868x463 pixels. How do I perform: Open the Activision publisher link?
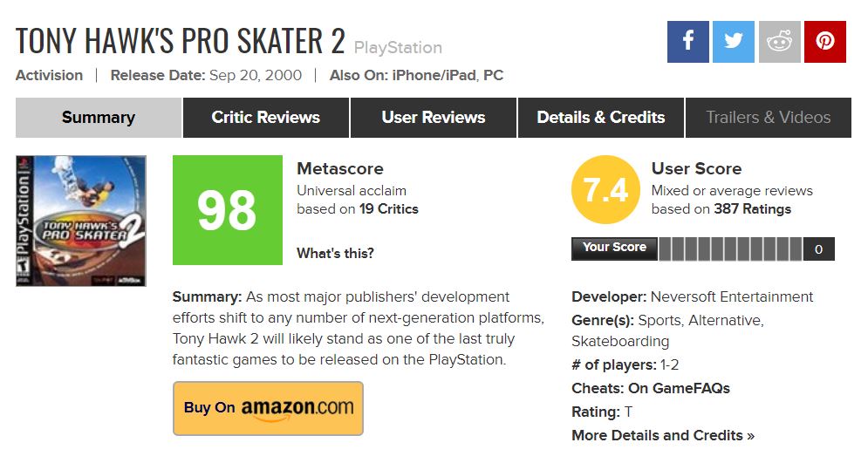pyautogui.click(x=49, y=75)
